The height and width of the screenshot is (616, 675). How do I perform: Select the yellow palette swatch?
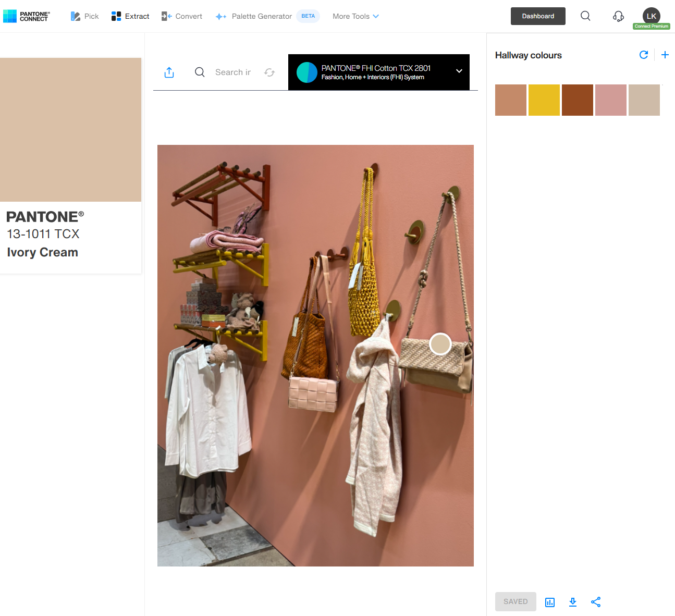(x=544, y=100)
